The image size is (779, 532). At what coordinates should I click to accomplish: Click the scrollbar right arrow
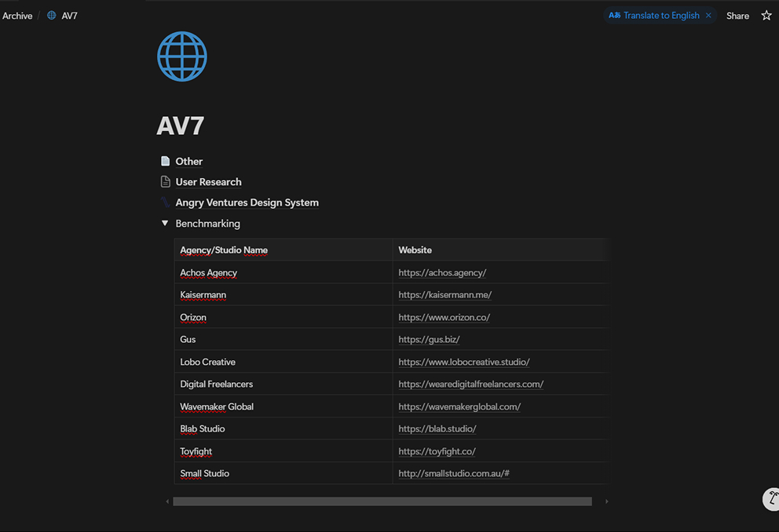(x=606, y=501)
